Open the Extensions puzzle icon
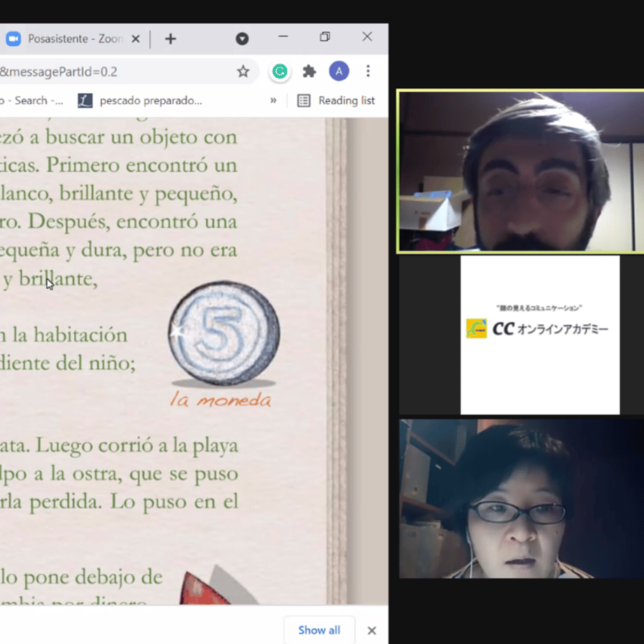This screenshot has width=644, height=644. coord(309,71)
